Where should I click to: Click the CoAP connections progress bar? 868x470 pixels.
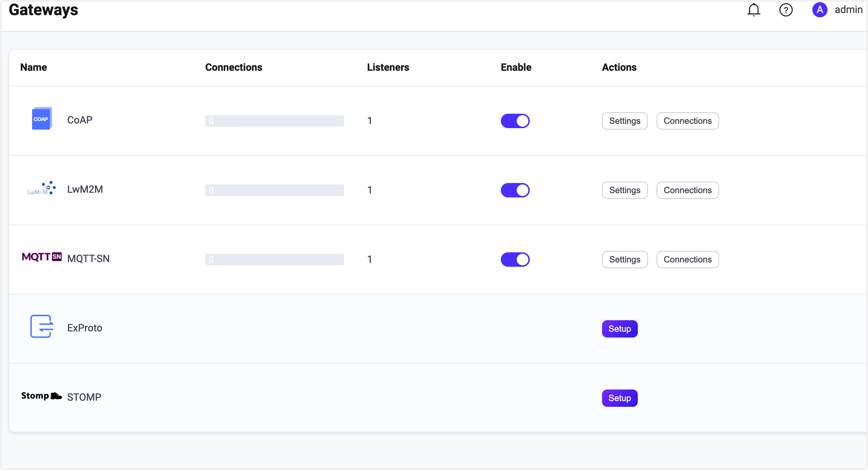(274, 121)
